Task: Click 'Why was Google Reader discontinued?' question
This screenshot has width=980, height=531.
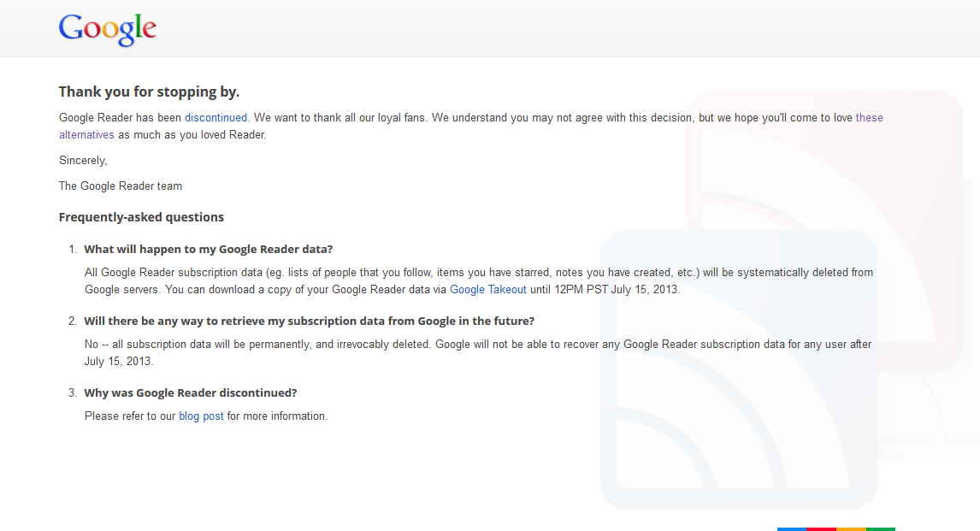Action: tap(191, 393)
